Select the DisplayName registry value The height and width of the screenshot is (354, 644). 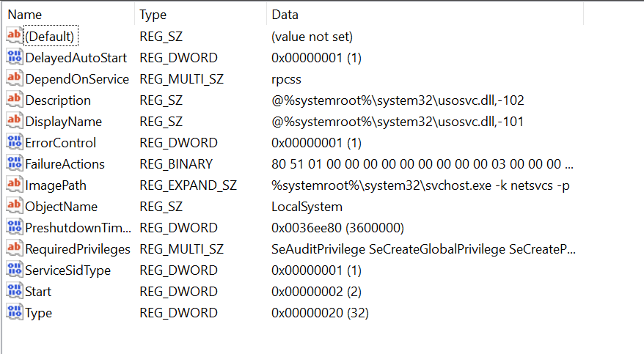click(63, 121)
